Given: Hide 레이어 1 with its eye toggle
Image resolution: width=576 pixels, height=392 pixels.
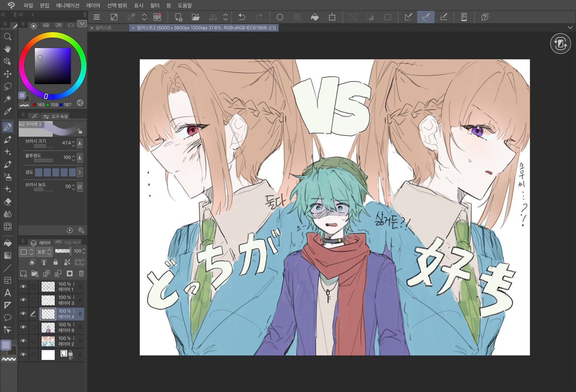Looking at the screenshot, I should click(x=22, y=286).
